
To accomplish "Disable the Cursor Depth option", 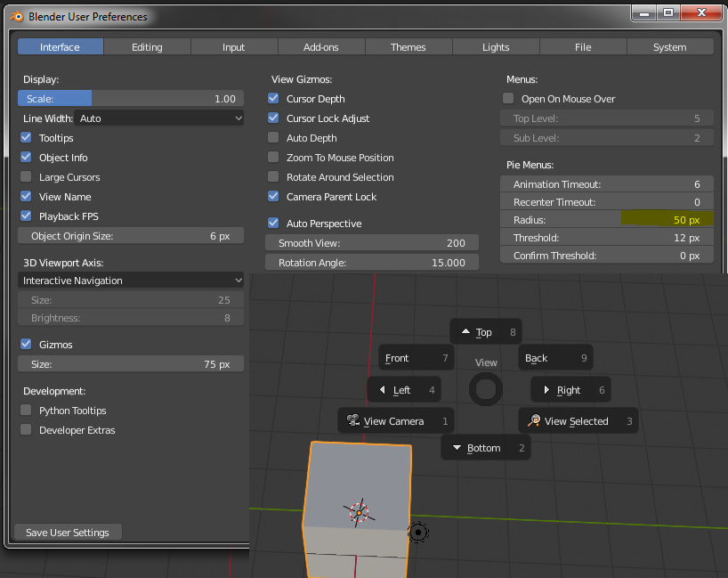I will pyautogui.click(x=272, y=99).
